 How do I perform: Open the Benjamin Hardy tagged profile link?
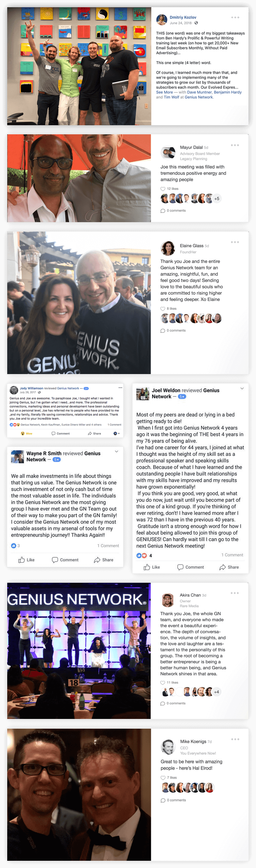tap(227, 92)
